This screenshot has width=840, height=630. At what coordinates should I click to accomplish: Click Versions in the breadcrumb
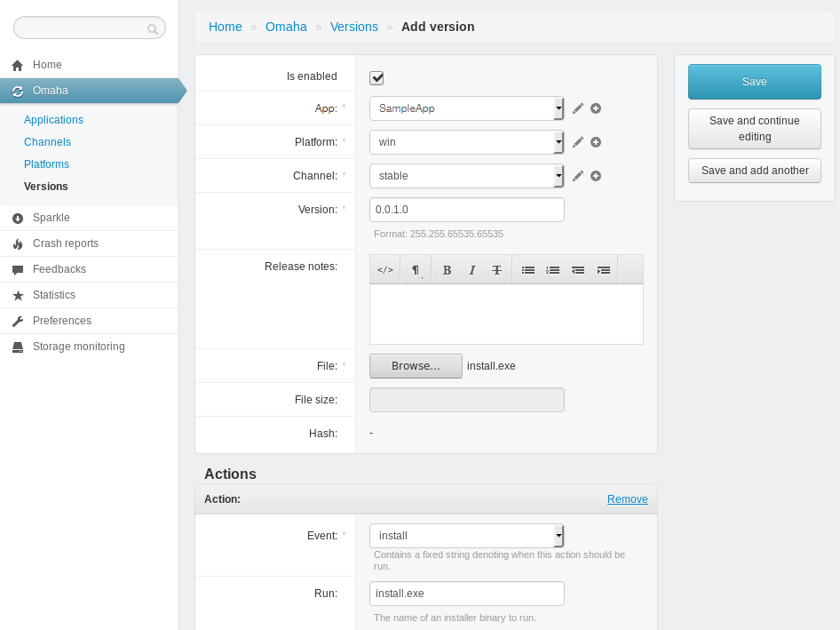click(353, 27)
